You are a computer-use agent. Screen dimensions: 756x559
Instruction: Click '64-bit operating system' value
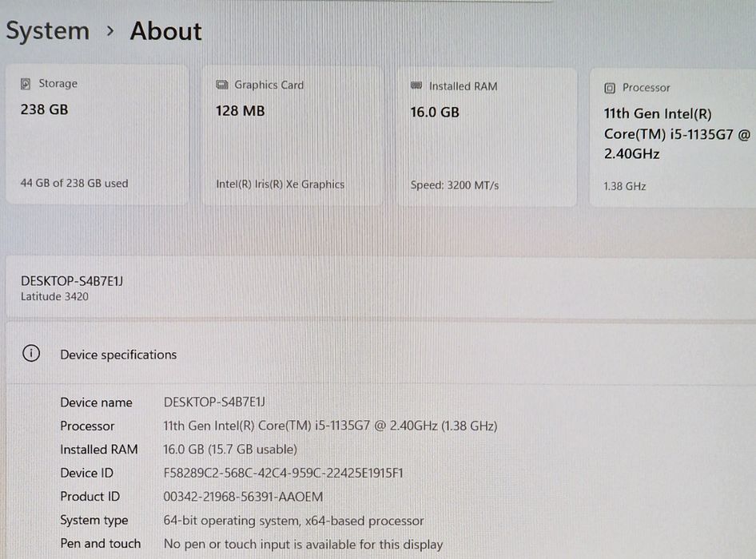tap(293, 521)
